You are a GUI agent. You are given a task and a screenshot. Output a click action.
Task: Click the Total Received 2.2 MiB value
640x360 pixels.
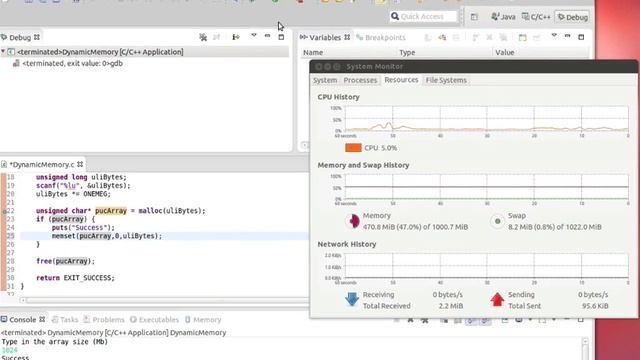pos(451,306)
